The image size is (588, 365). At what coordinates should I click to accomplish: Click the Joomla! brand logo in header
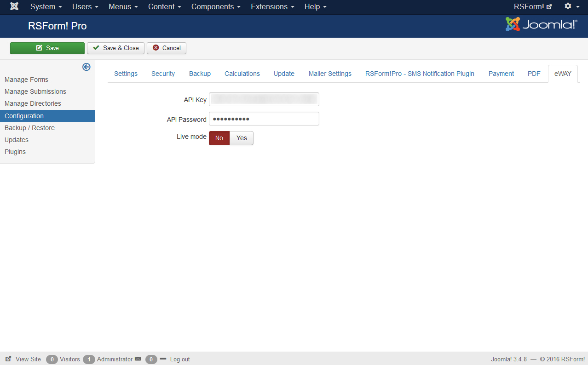pyautogui.click(x=542, y=25)
